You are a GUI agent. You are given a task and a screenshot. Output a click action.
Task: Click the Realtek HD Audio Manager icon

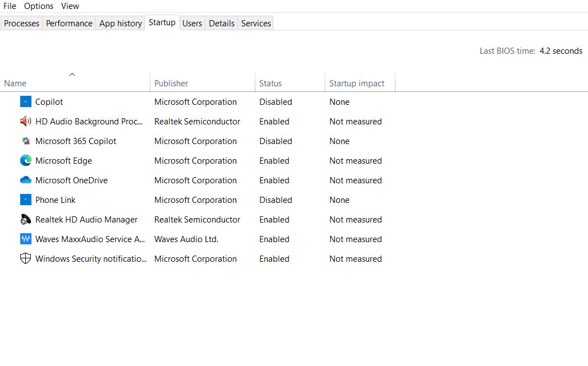25,219
